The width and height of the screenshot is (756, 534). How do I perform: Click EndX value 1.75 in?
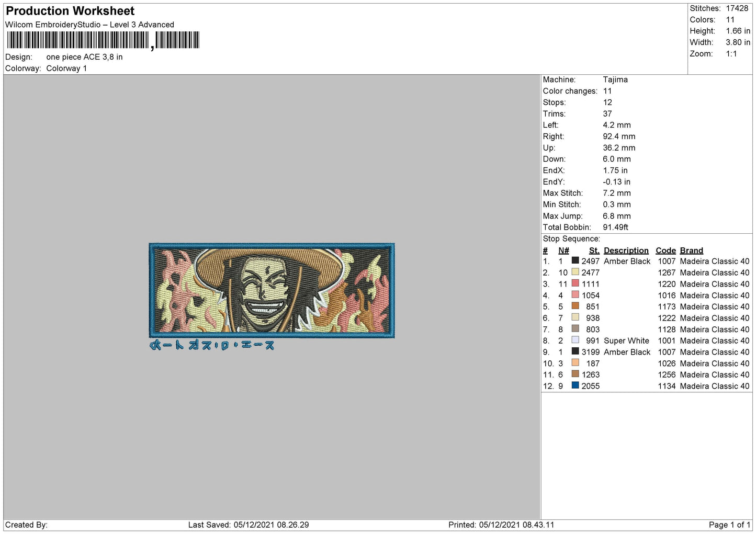pyautogui.click(x=615, y=171)
